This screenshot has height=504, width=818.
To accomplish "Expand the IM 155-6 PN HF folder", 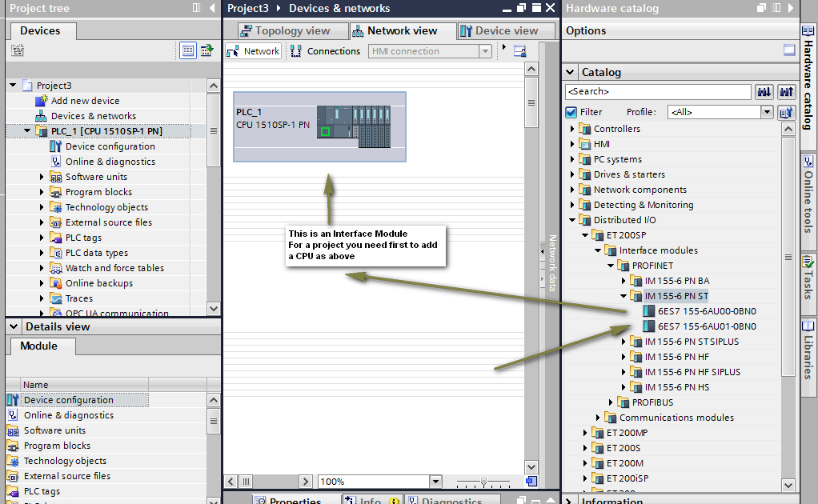I will 624,357.
